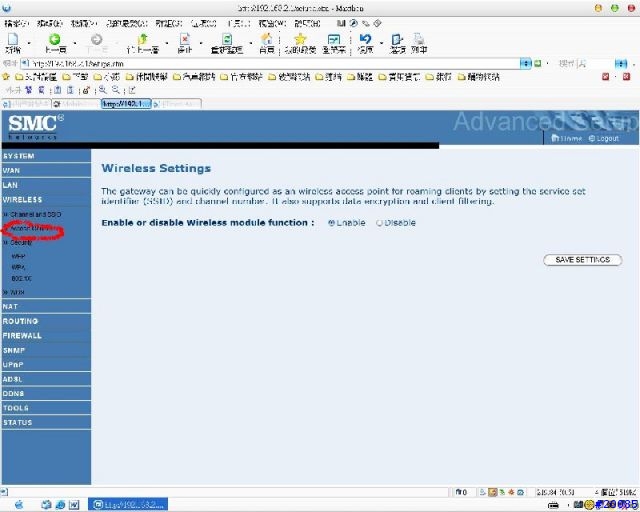Click the blue Undo arrow toolbar icon

click(365, 39)
